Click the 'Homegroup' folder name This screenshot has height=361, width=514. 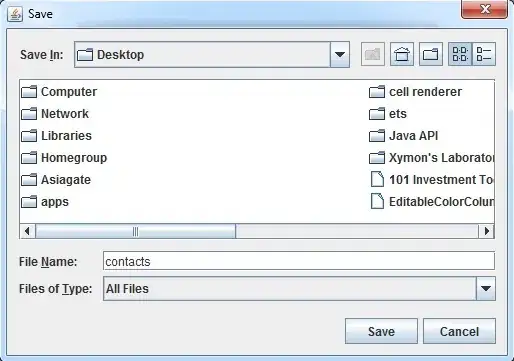[74, 158]
